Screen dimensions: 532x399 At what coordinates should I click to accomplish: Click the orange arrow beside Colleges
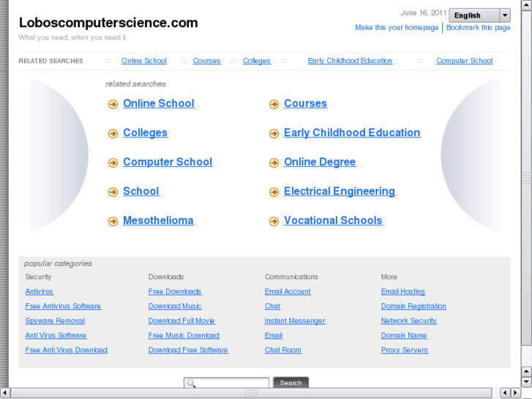(113, 133)
